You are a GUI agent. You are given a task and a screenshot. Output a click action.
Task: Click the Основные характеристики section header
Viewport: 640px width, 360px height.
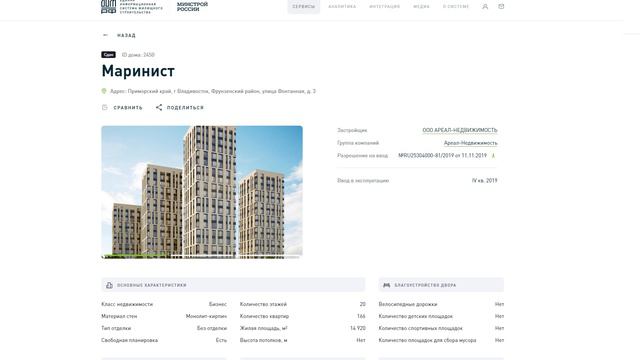click(x=233, y=285)
